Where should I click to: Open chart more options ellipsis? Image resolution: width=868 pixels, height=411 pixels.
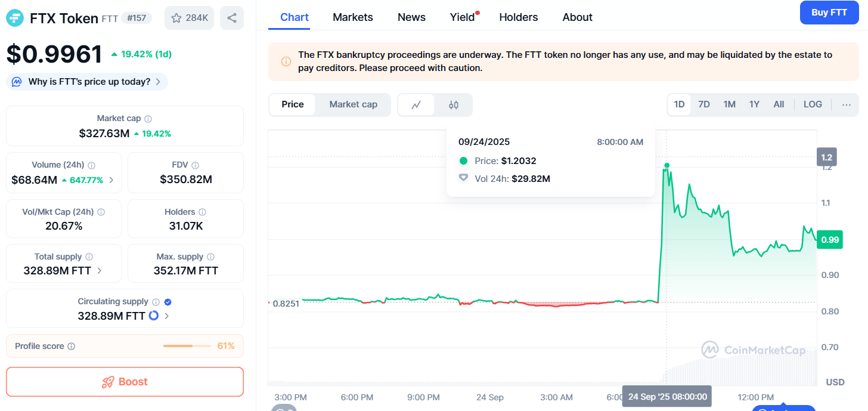tap(847, 104)
